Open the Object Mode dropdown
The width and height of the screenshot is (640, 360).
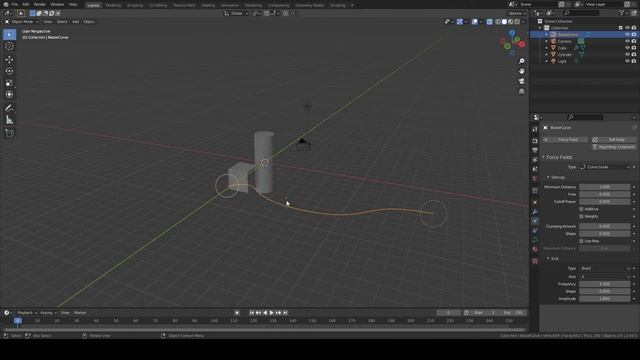tap(21, 22)
